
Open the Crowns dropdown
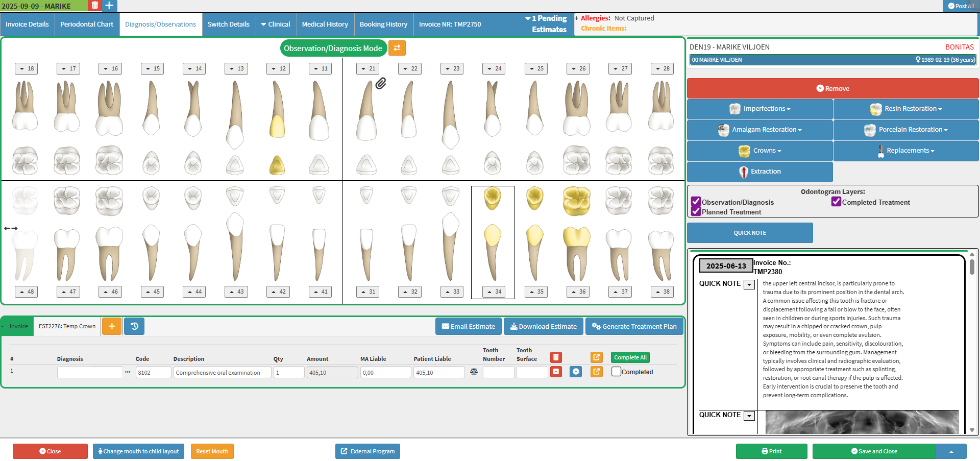[x=759, y=151]
